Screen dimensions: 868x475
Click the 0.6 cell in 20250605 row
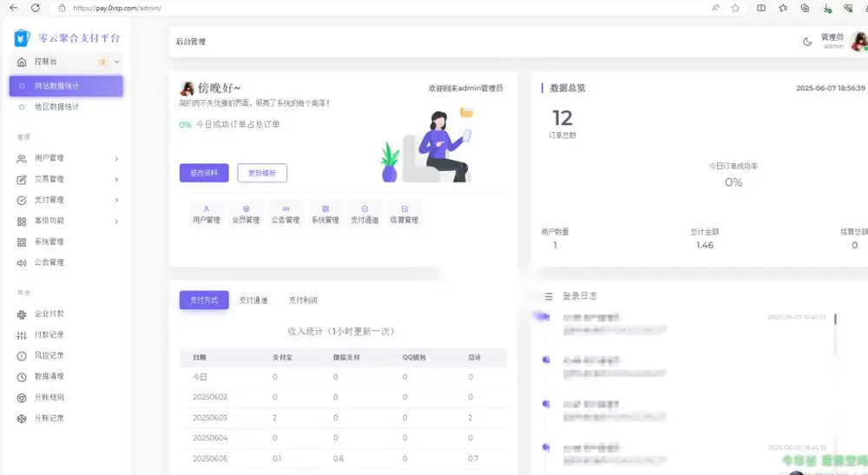[x=339, y=459]
